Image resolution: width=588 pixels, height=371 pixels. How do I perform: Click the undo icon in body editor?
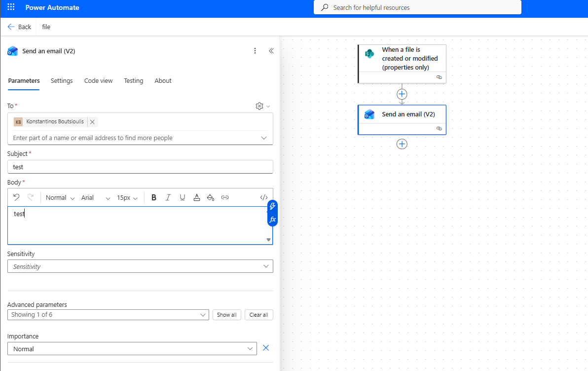coord(16,197)
